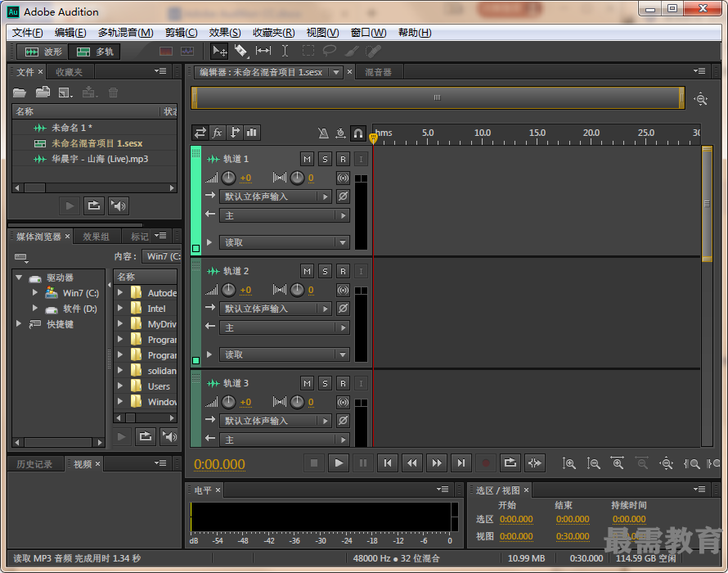Image resolution: width=728 pixels, height=573 pixels.
Task: Arm track 轨道 1 for recording
Action: tap(343, 159)
